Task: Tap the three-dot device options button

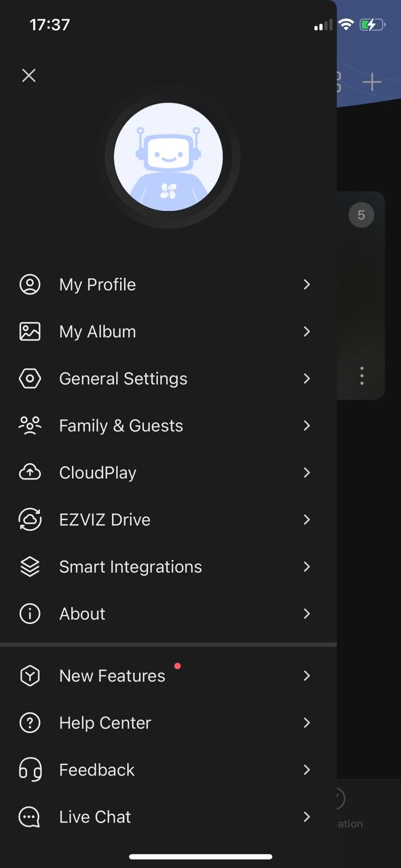Action: coord(362,376)
